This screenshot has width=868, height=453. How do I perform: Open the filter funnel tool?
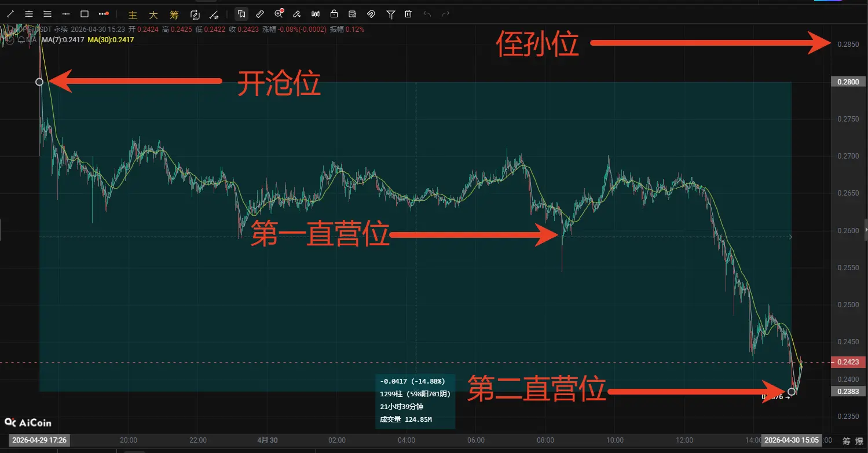click(391, 14)
